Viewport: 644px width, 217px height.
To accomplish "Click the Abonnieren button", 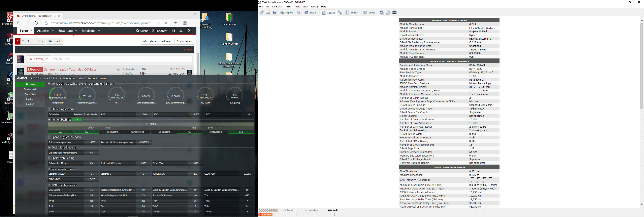I will click(184, 41).
